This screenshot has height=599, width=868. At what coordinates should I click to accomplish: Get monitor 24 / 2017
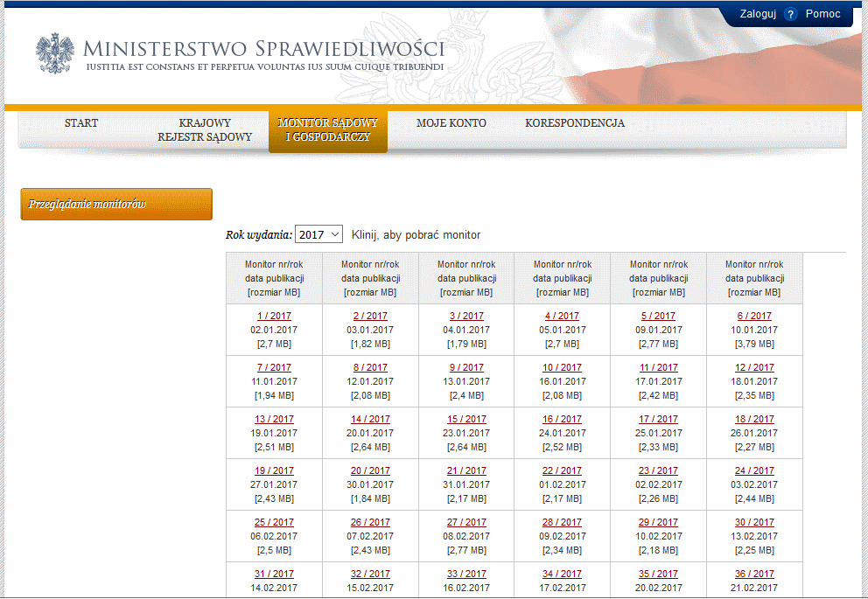(754, 470)
